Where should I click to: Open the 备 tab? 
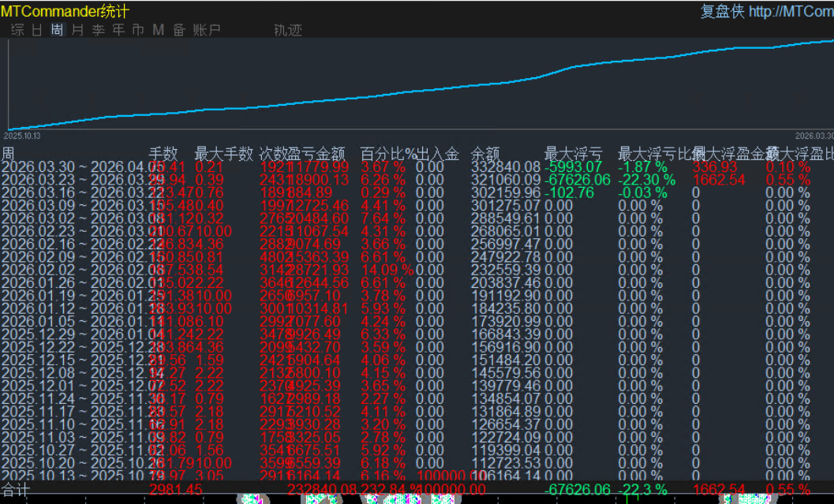(178, 30)
